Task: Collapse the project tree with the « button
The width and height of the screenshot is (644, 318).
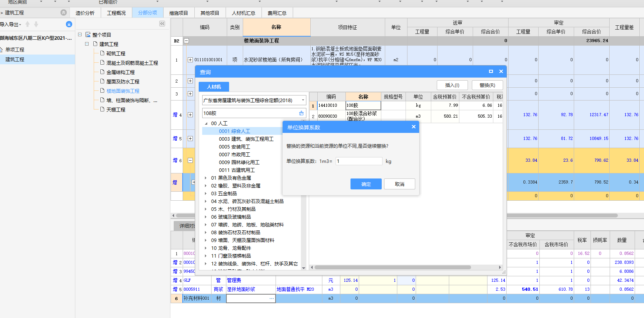Action: tap(162, 24)
